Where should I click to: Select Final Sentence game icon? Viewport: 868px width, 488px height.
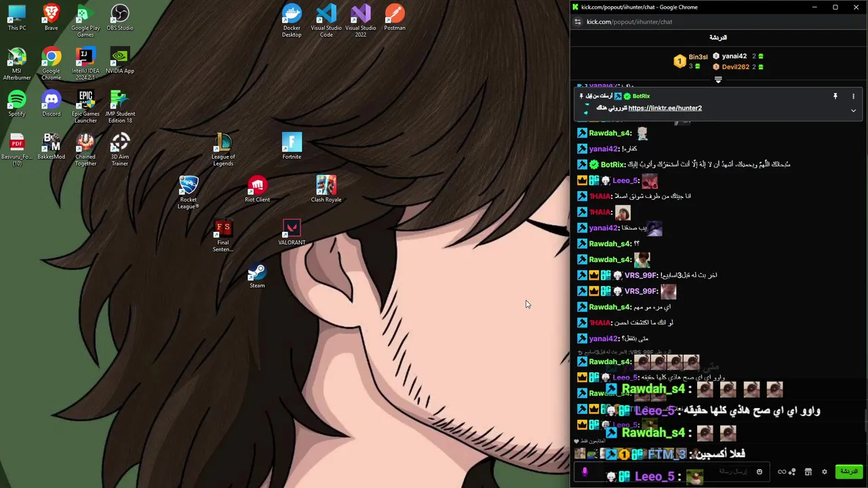coord(223,236)
